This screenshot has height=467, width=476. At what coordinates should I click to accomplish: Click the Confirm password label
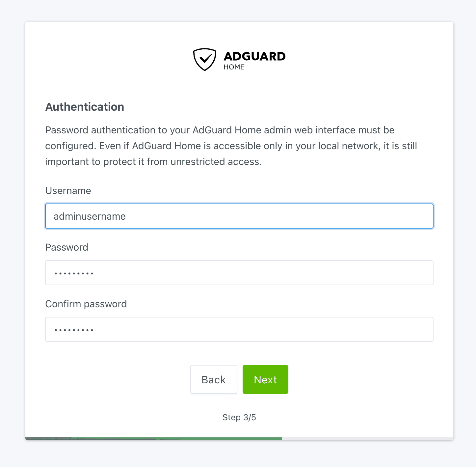[x=86, y=304]
